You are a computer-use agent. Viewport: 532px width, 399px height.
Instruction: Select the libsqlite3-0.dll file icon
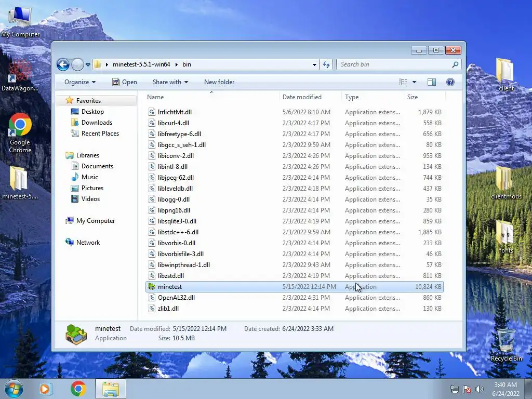click(152, 221)
